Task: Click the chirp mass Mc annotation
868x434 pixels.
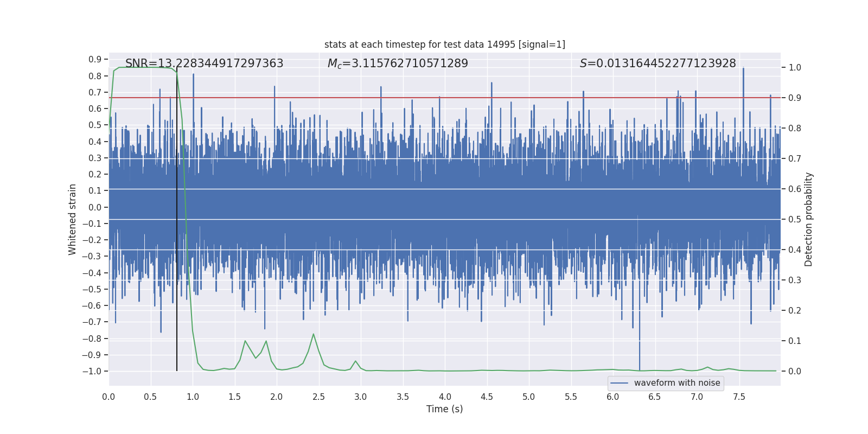Action: point(398,63)
